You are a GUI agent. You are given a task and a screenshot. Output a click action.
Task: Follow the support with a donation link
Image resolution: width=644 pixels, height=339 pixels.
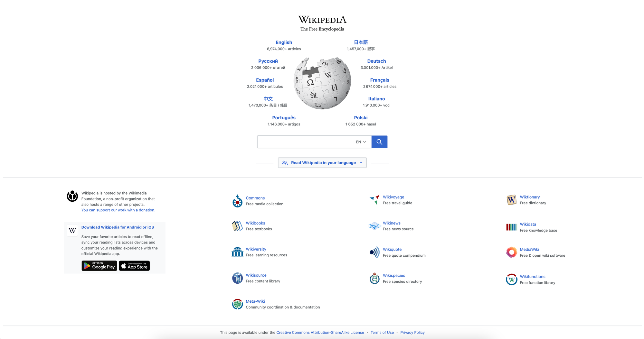click(118, 210)
